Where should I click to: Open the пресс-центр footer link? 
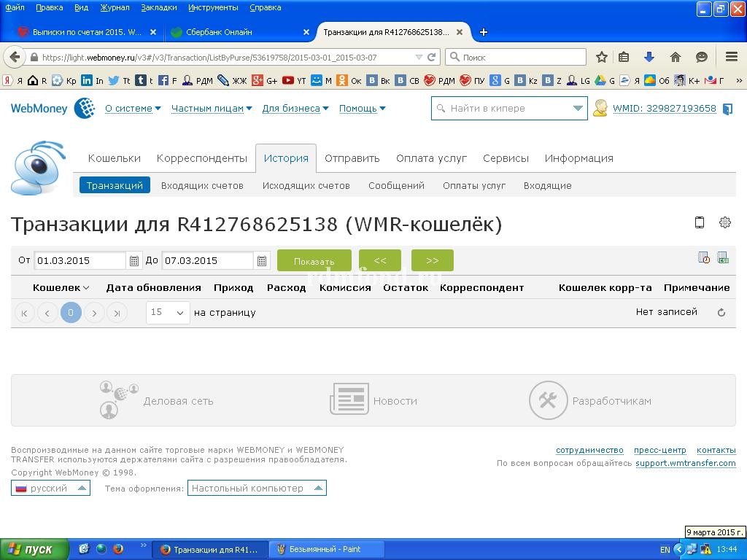(x=659, y=450)
